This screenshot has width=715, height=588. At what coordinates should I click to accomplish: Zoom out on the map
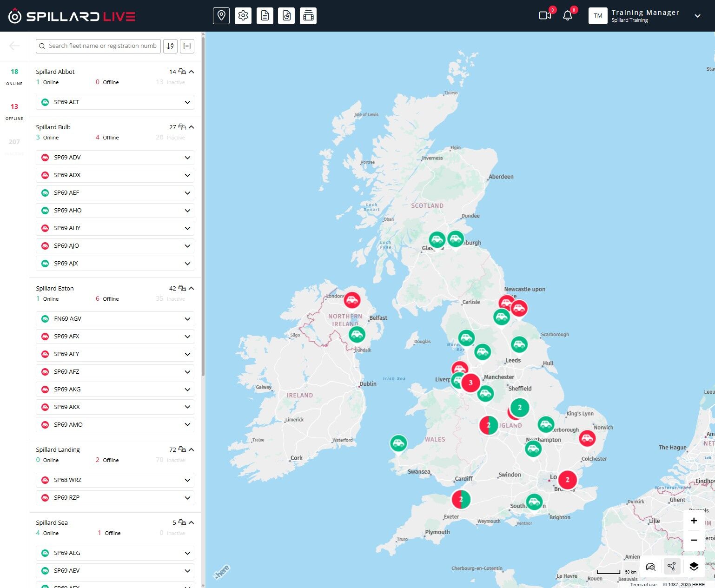point(694,540)
